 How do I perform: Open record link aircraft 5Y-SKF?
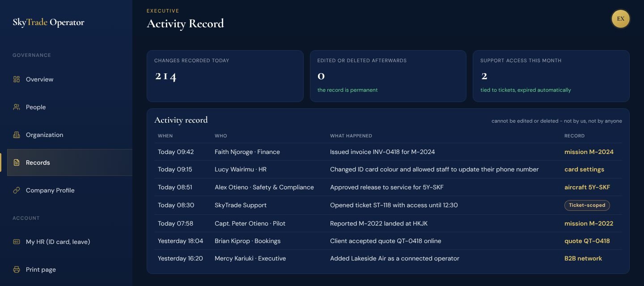pos(587,187)
